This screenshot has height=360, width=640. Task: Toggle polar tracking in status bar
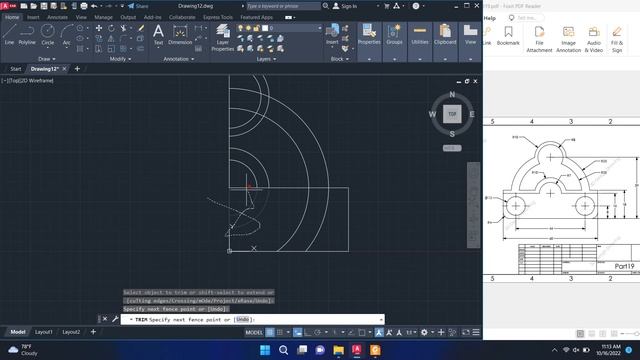point(318,332)
